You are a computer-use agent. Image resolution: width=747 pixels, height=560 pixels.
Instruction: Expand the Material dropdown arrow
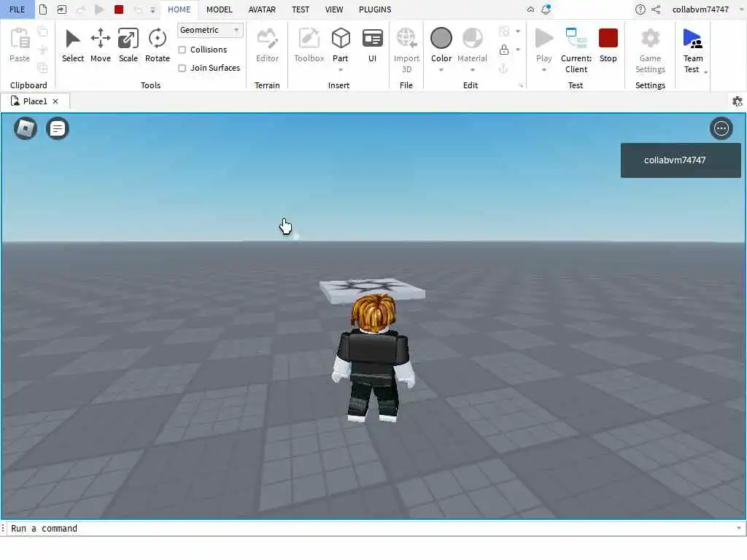(473, 70)
